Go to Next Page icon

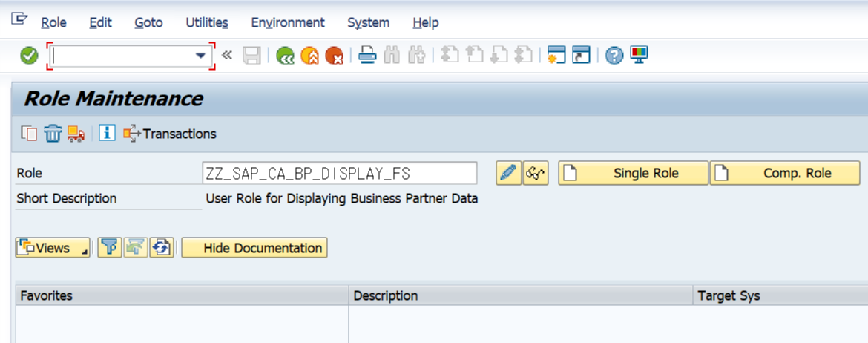(499, 56)
